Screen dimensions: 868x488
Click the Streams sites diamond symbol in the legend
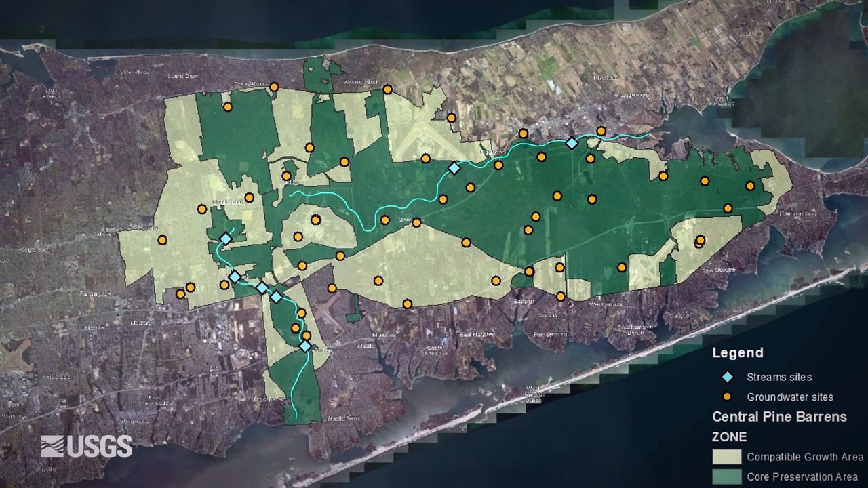pos(726,377)
